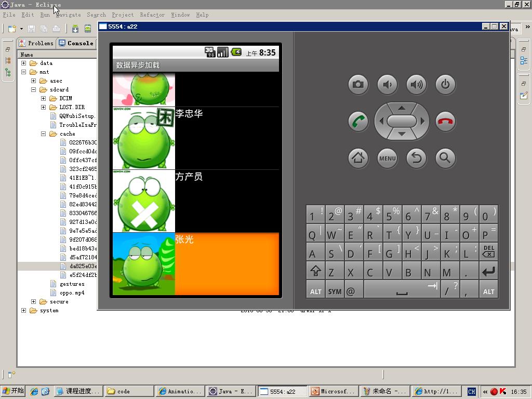Viewport: 532px width, 399px height.
Task: Tap the 方产员 list item
Action: tap(196, 201)
